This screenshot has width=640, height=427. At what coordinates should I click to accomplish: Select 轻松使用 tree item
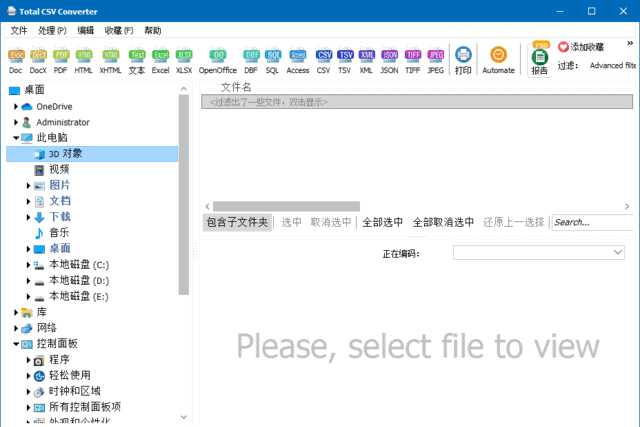pyautogui.click(x=69, y=376)
